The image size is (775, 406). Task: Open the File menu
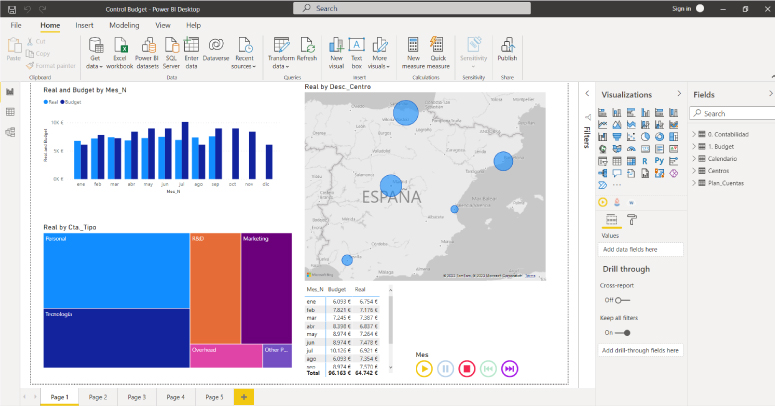[16, 25]
